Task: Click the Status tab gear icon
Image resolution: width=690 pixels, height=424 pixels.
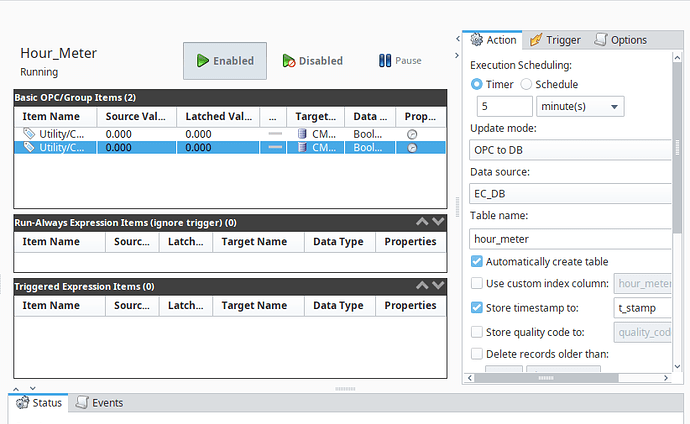Action: [x=23, y=402]
